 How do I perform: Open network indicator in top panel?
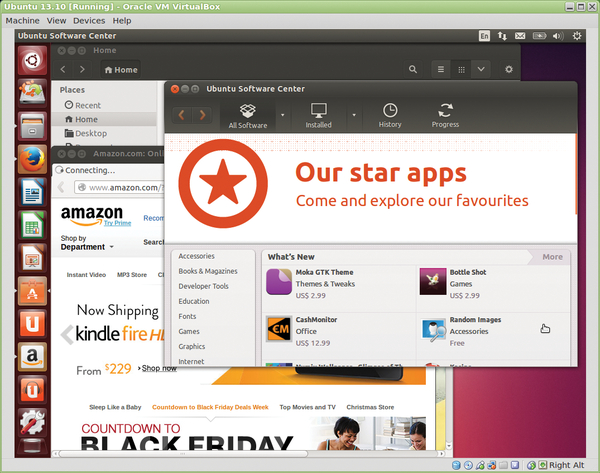coord(502,36)
